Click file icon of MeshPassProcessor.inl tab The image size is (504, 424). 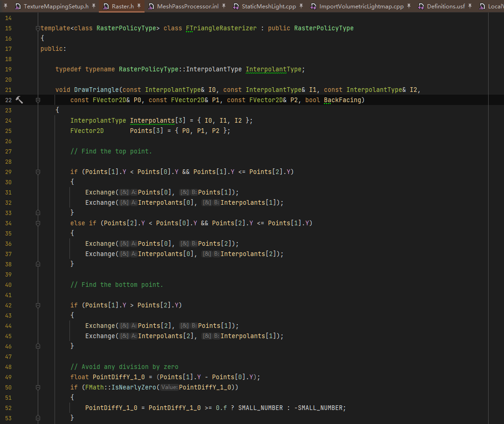coord(151,7)
